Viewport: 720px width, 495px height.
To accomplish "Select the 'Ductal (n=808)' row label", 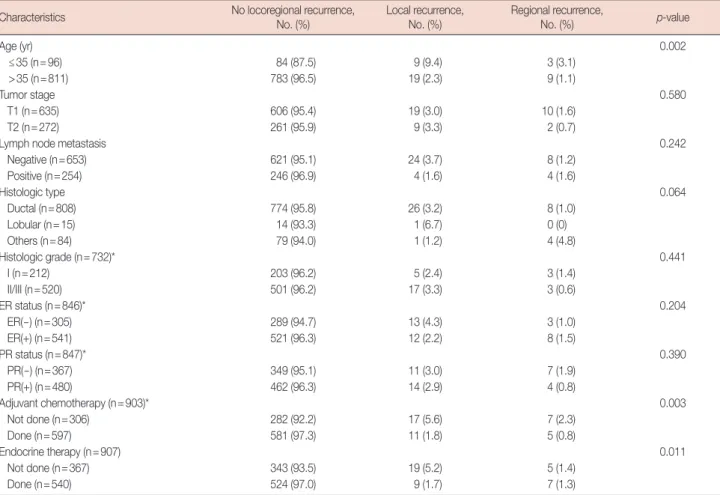I will pos(41,208).
